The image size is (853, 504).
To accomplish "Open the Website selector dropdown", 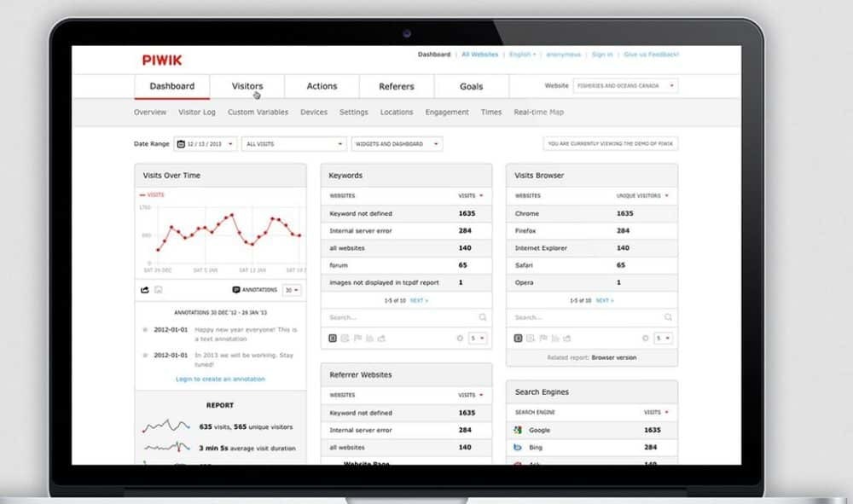I will (624, 85).
